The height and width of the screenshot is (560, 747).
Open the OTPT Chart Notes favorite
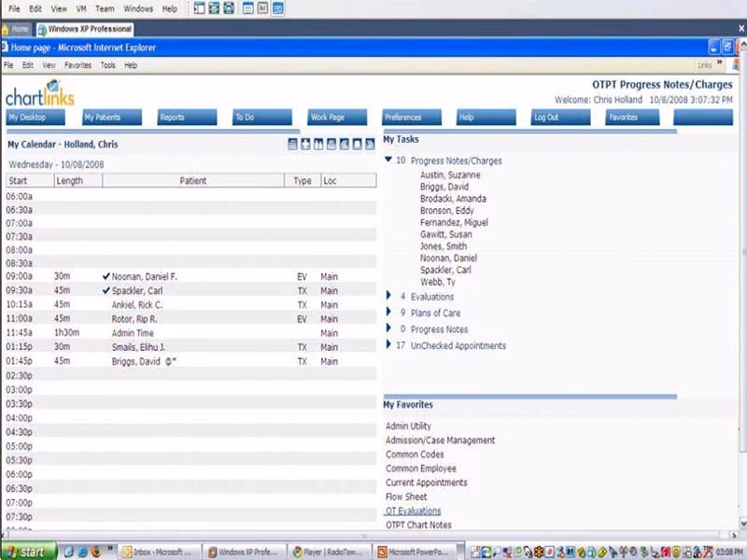point(418,525)
